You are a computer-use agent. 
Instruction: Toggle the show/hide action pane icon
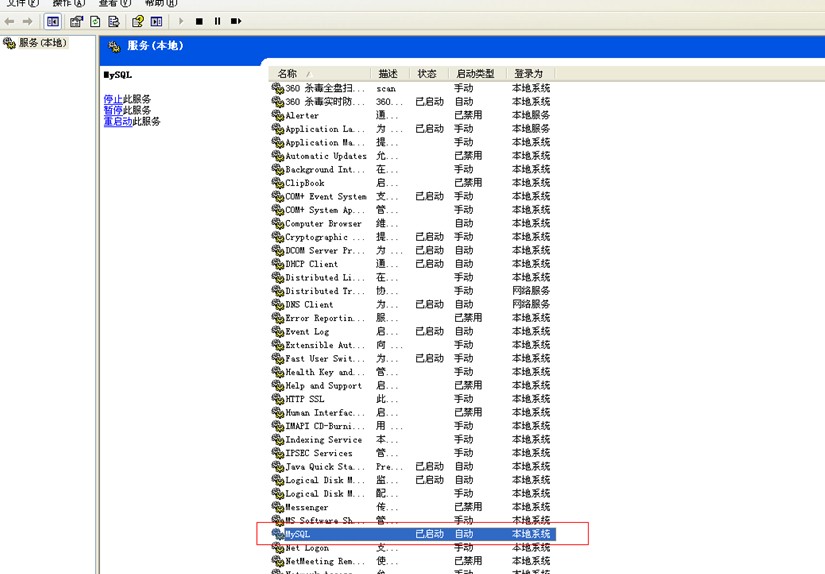(156, 22)
